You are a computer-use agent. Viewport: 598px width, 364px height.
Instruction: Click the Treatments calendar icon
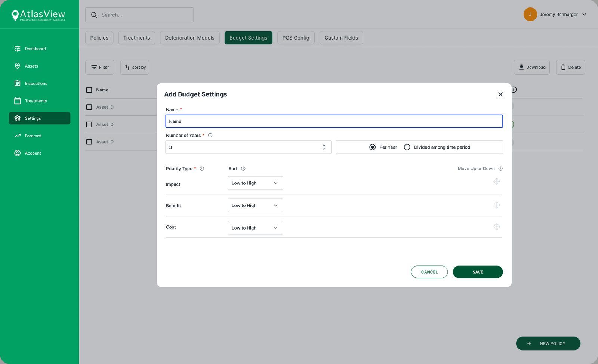click(x=17, y=101)
